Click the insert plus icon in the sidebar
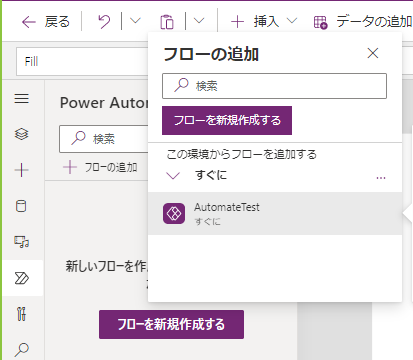This screenshot has height=360, width=413. point(22,170)
